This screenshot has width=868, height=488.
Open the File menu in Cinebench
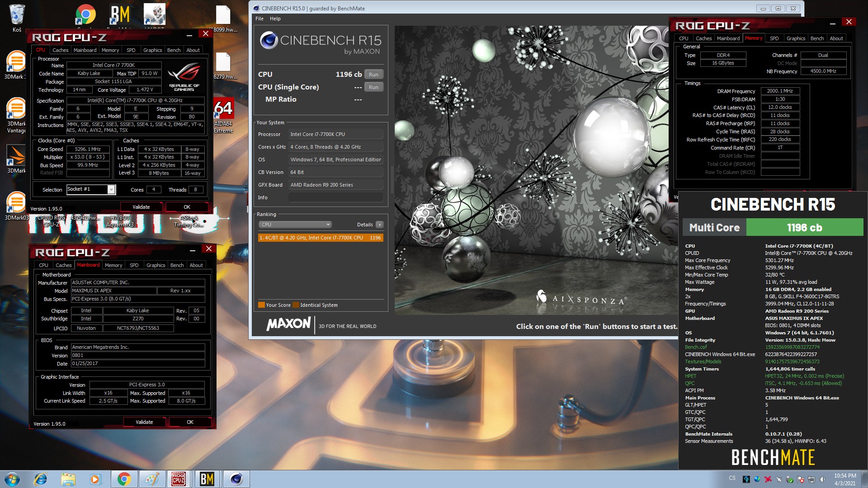259,19
